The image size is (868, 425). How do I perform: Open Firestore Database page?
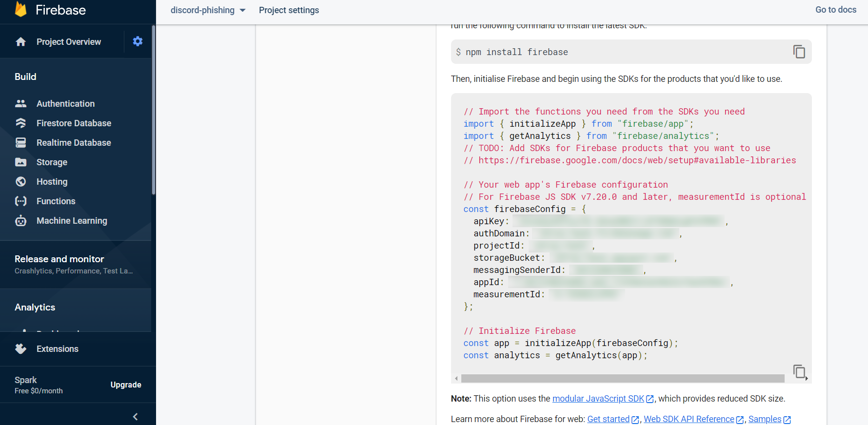click(74, 123)
